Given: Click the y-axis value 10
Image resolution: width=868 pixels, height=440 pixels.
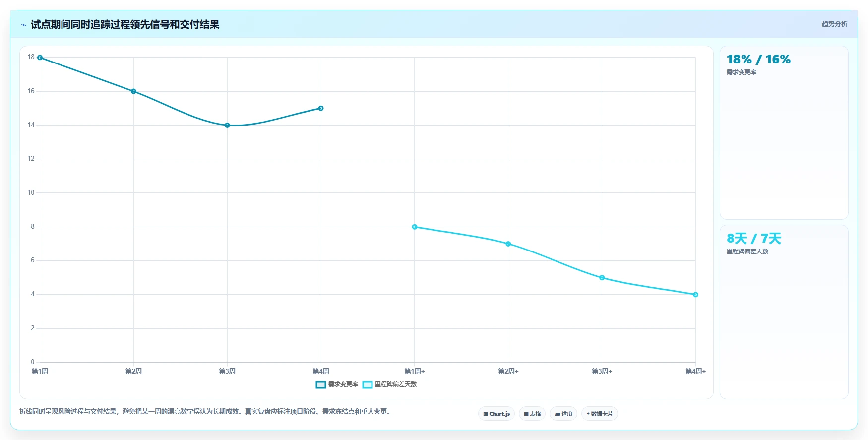Looking at the screenshot, I should (x=31, y=192).
